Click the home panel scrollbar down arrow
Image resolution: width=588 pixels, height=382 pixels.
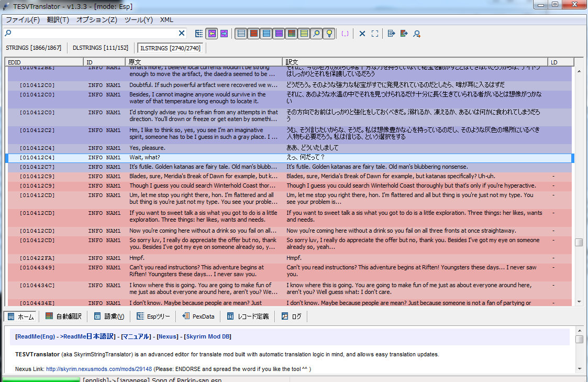pos(580,369)
